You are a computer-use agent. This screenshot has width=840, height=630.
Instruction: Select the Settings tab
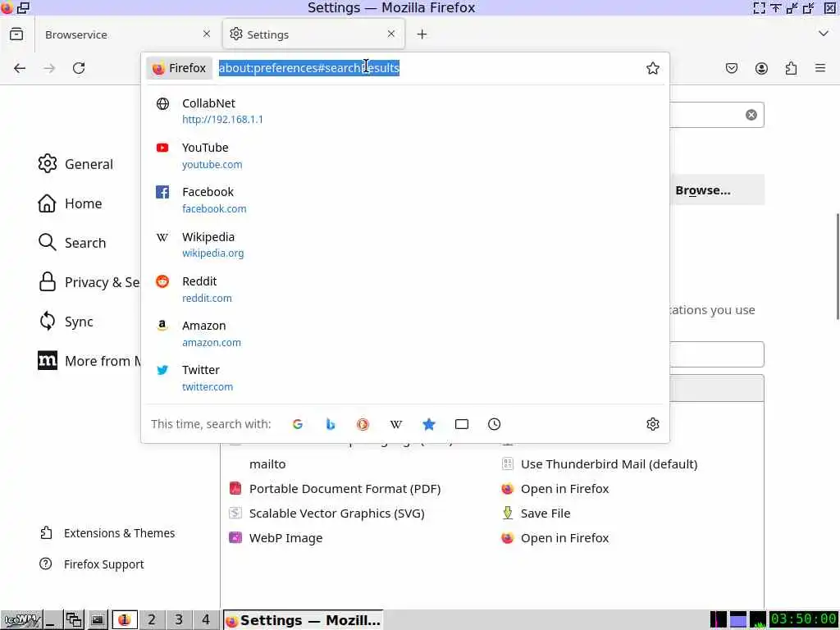coord(313,34)
